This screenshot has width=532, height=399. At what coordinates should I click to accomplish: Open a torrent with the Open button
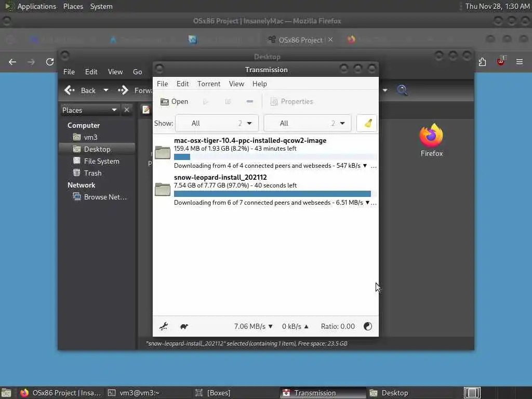pyautogui.click(x=174, y=101)
